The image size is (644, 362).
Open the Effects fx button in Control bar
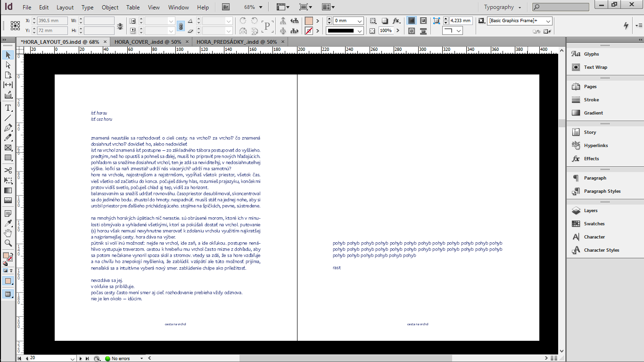[x=396, y=21]
